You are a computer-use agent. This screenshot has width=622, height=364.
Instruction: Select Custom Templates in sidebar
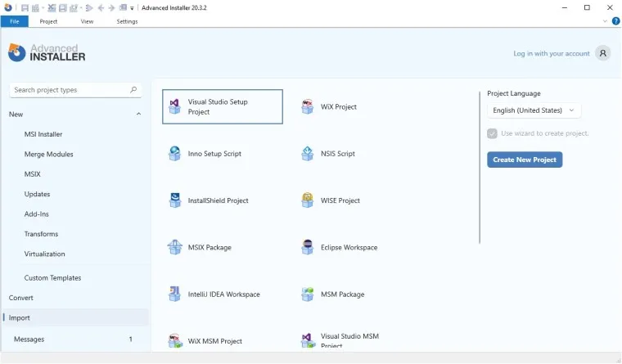52,277
